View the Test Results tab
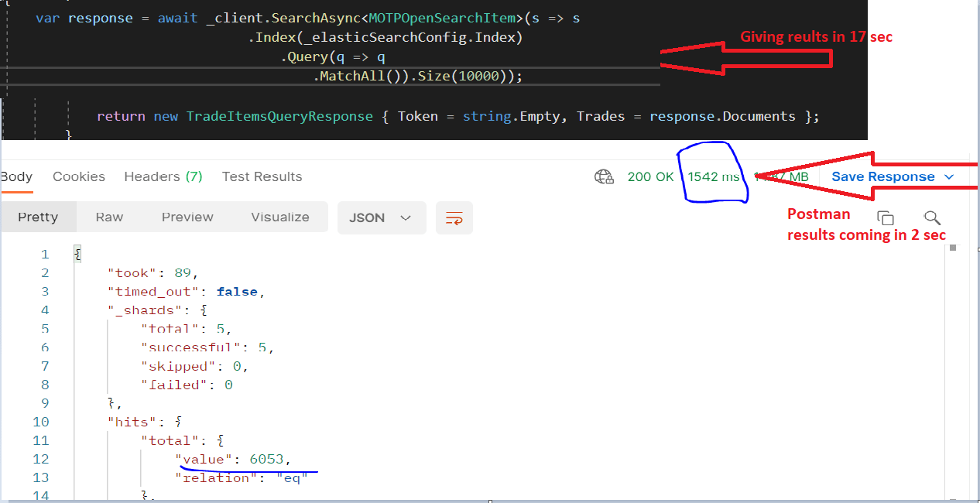This screenshot has width=980, height=503. point(262,176)
